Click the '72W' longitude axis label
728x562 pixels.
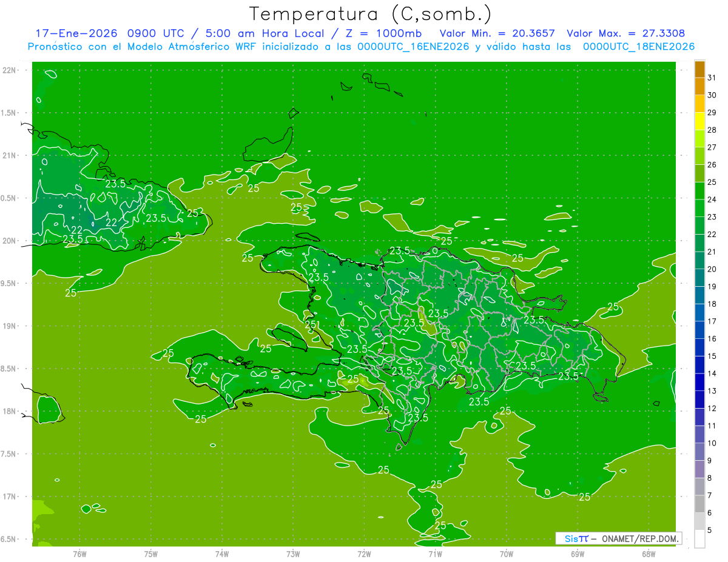pyautogui.click(x=364, y=554)
